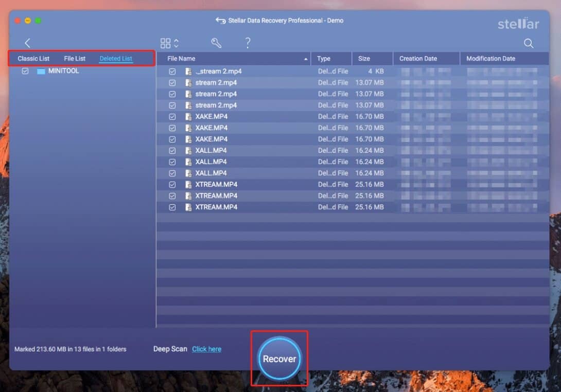Viewport: 561px width, 392px height.
Task: Expand the view mode dropdown chevrons
Action: pos(177,43)
